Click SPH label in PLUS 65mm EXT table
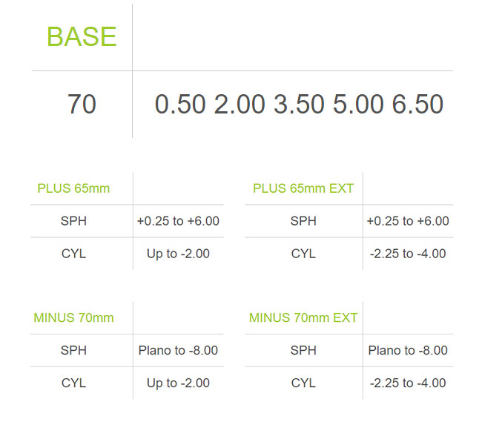 click(x=303, y=221)
